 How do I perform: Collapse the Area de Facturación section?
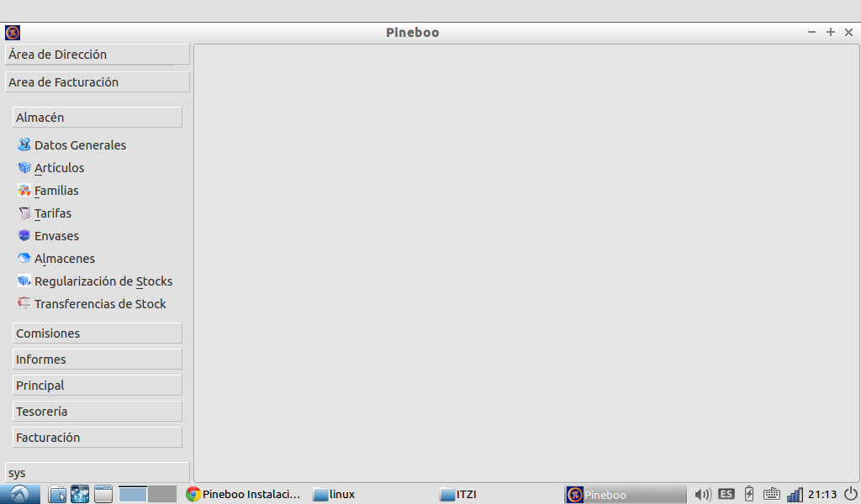[x=98, y=81]
